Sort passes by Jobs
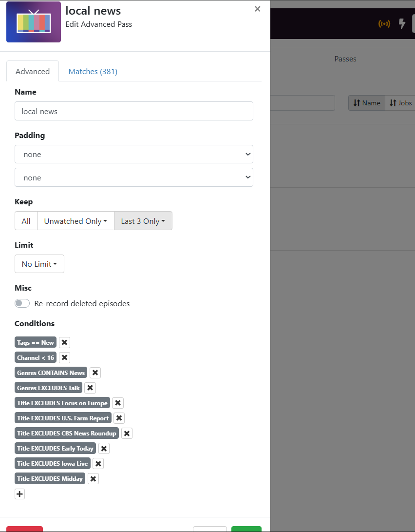 tap(400, 103)
